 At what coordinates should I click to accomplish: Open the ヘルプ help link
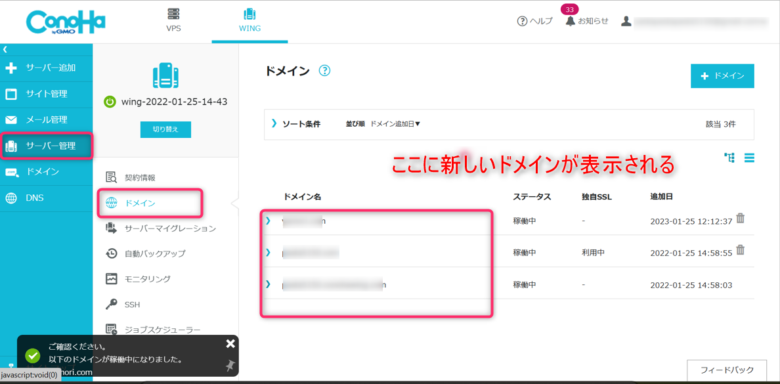pos(535,21)
